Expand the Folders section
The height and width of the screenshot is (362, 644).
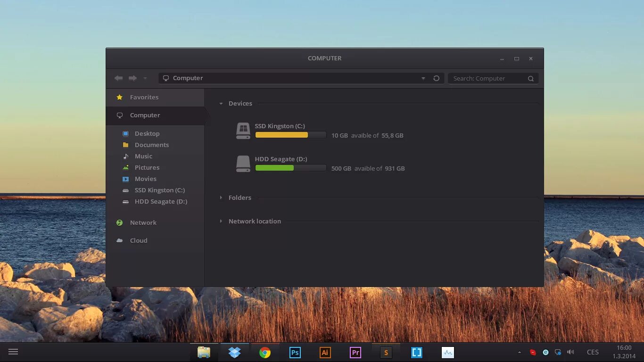pos(221,197)
